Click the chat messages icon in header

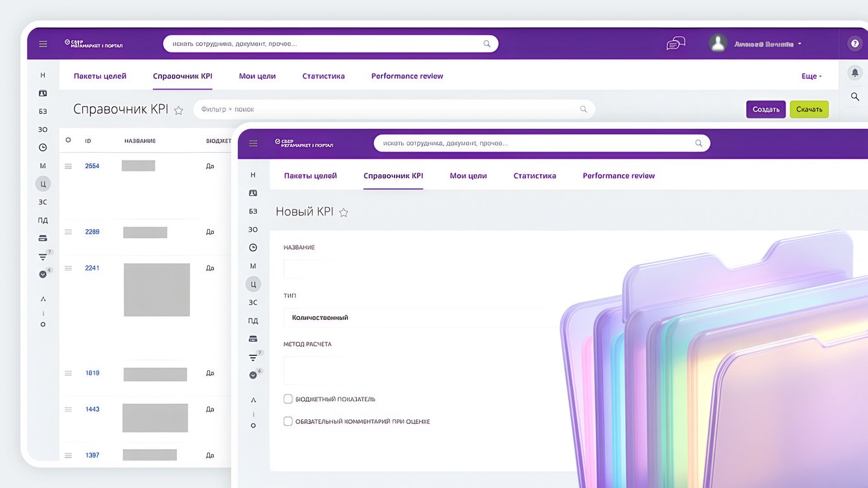(676, 43)
